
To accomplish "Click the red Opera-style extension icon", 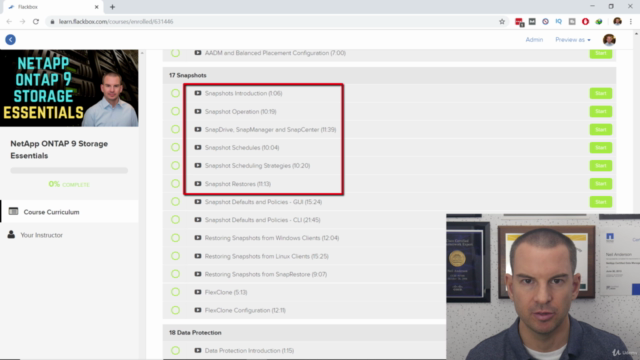I will pos(585,22).
